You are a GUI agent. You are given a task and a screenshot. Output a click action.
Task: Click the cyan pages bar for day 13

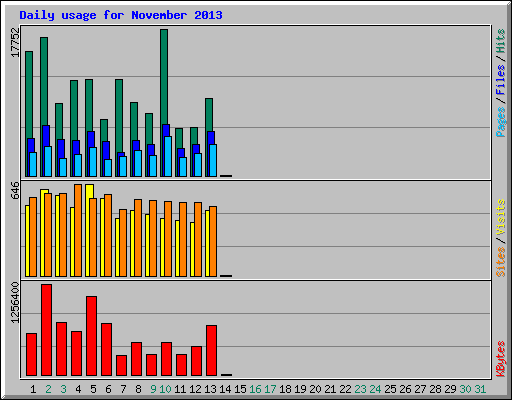pos(213,160)
